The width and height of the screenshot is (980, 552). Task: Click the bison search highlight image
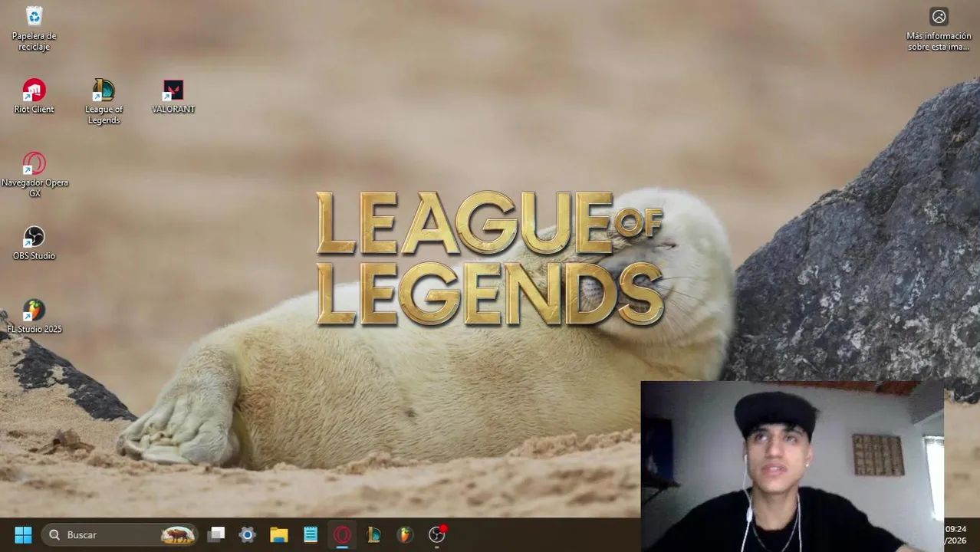click(x=177, y=534)
